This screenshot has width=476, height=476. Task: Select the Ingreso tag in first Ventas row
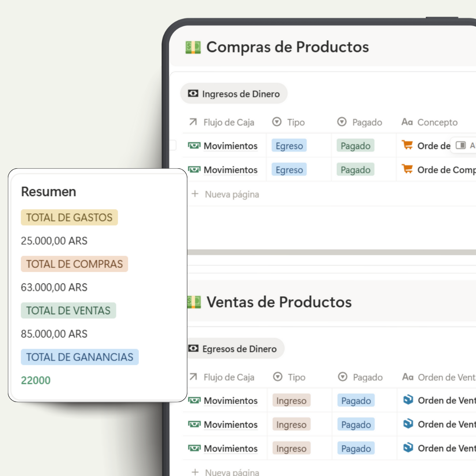coord(291,401)
